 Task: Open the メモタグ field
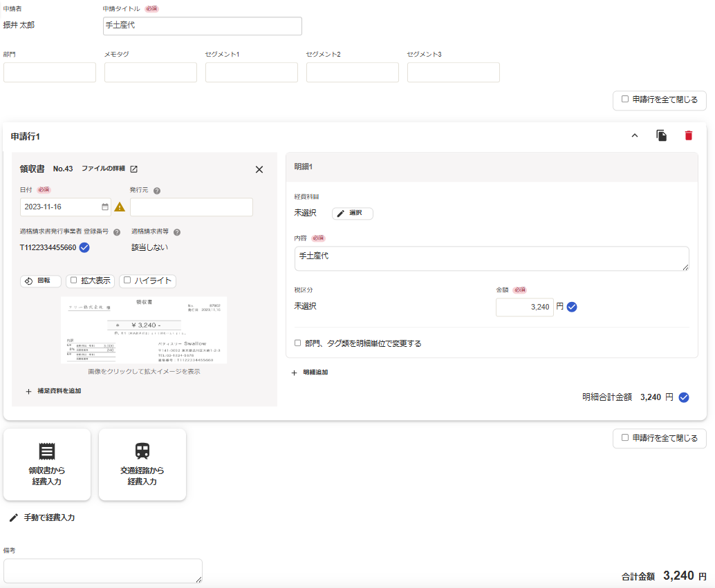[x=151, y=73]
